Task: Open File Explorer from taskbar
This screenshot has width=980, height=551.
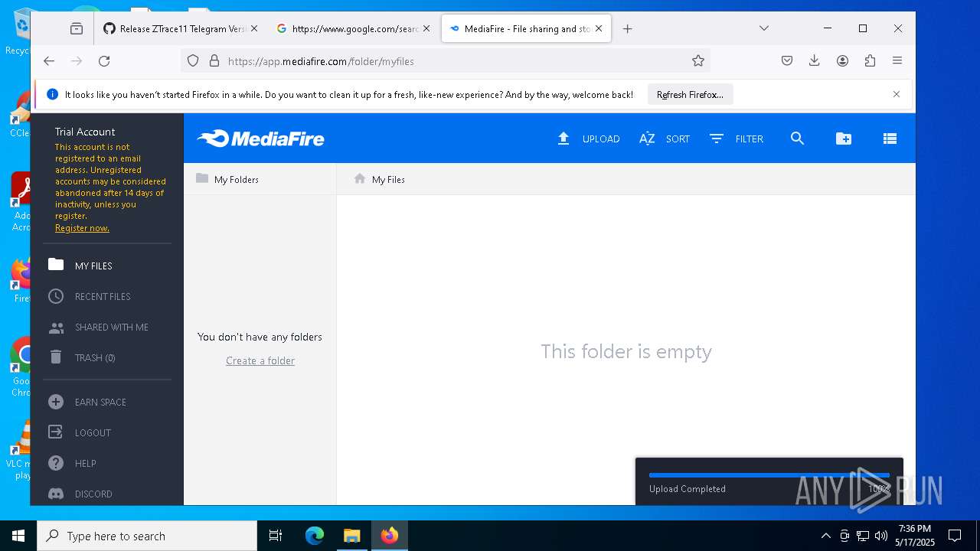Action: tap(351, 536)
